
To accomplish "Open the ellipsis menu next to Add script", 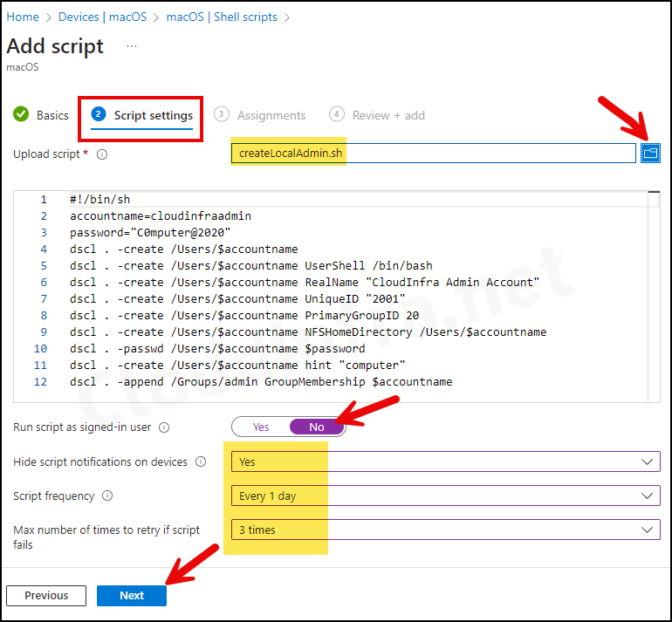I will coord(132,46).
